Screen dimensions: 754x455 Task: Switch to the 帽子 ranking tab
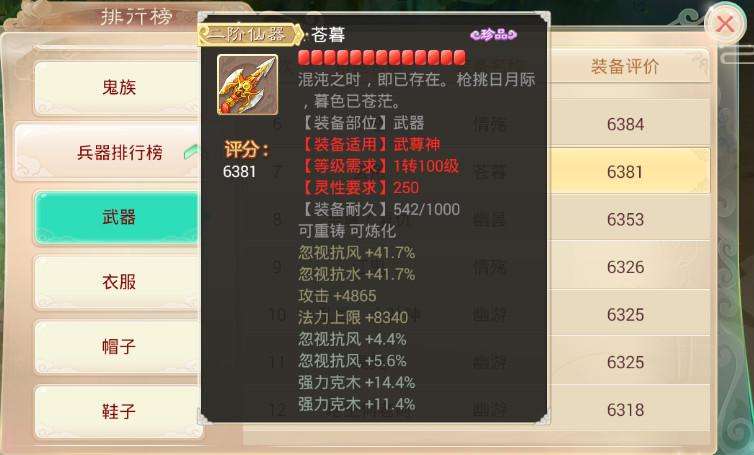[118, 347]
